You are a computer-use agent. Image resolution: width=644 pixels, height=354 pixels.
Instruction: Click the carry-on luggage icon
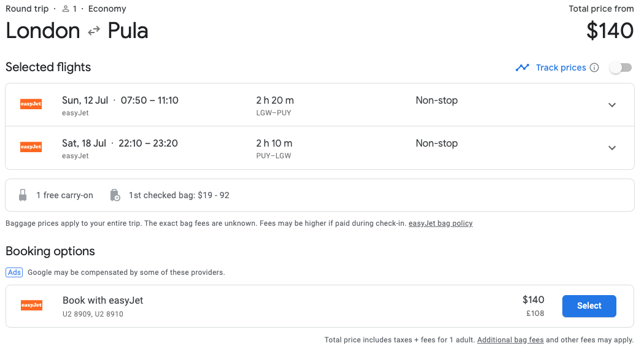23,195
